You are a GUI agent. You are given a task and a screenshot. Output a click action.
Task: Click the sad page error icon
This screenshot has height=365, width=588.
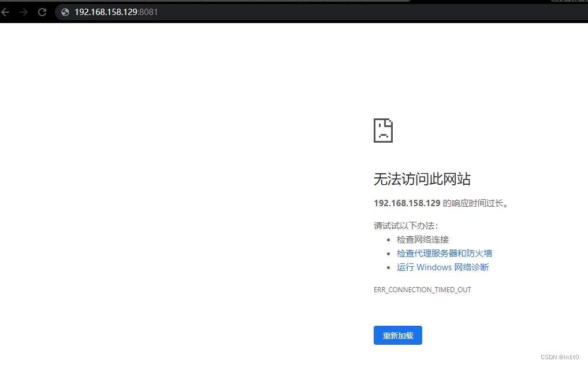pyautogui.click(x=383, y=131)
